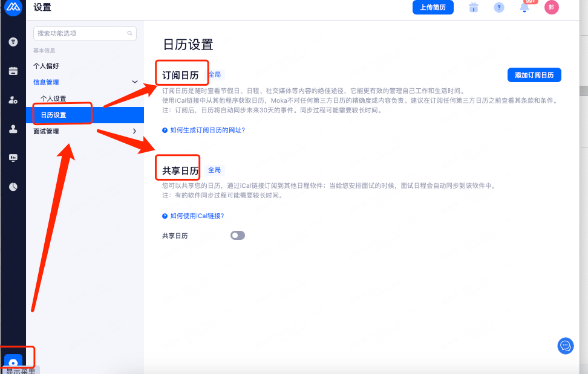The height and width of the screenshot is (374, 588).
Task: Open the notifications bell icon
Action: tap(524, 8)
